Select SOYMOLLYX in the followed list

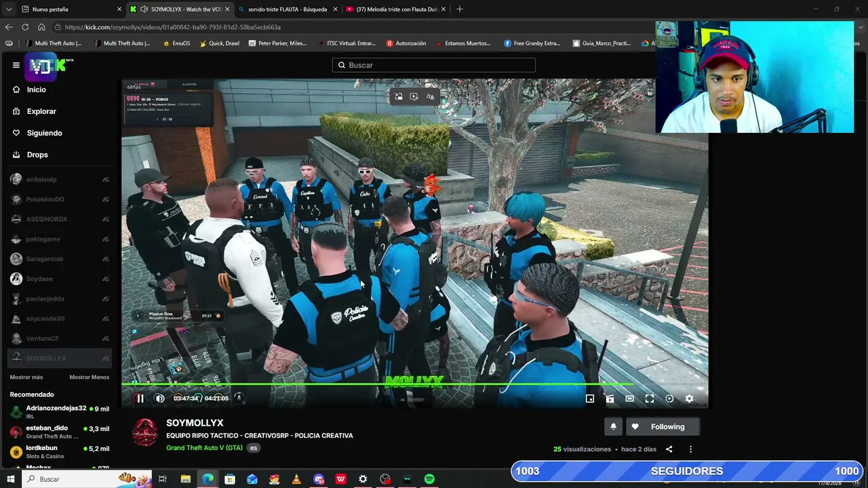point(60,358)
